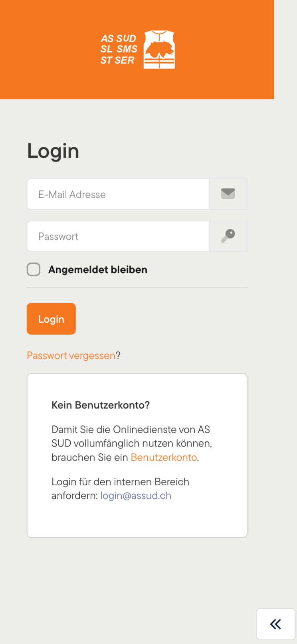Image resolution: width=297 pixels, height=644 pixels.
Task: Click the question mark after "Passwort vergessen"
Action: 118,355
